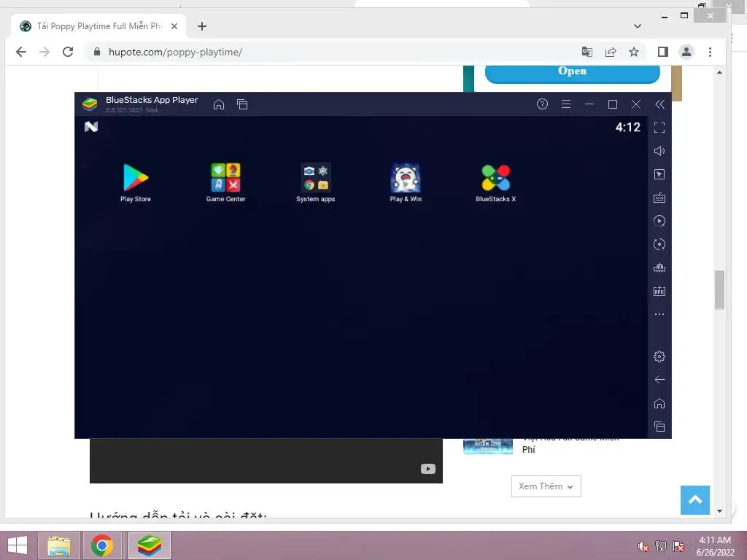The height and width of the screenshot is (560, 747).
Task: Open the memory trim icon in BlueStacks sidebar
Action: tap(659, 268)
